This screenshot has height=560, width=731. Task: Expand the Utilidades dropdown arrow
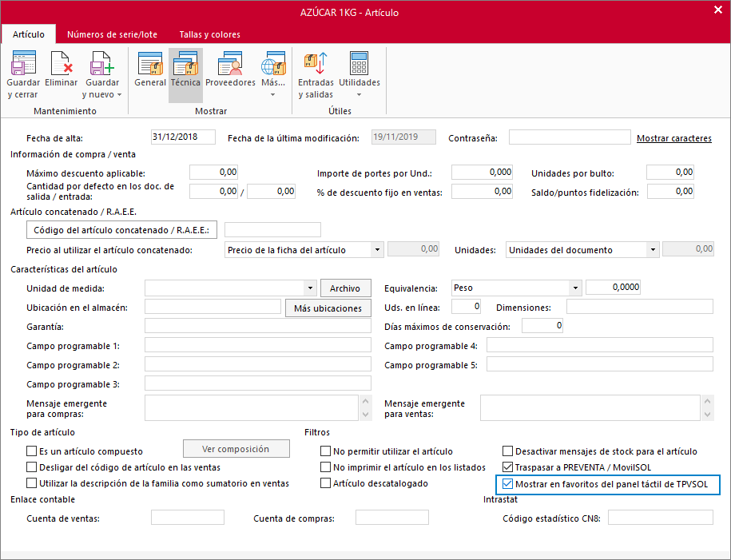coord(359,94)
